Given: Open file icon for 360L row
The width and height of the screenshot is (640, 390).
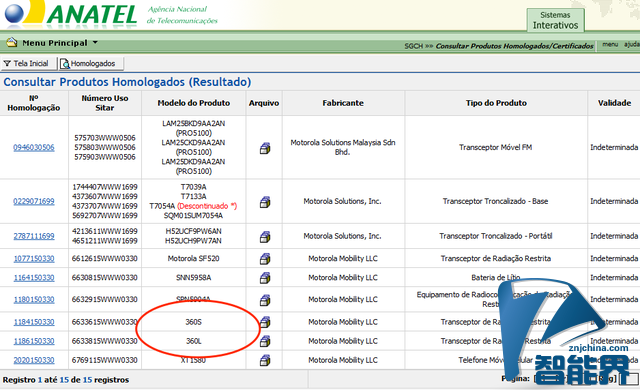Looking at the screenshot, I should (x=265, y=341).
